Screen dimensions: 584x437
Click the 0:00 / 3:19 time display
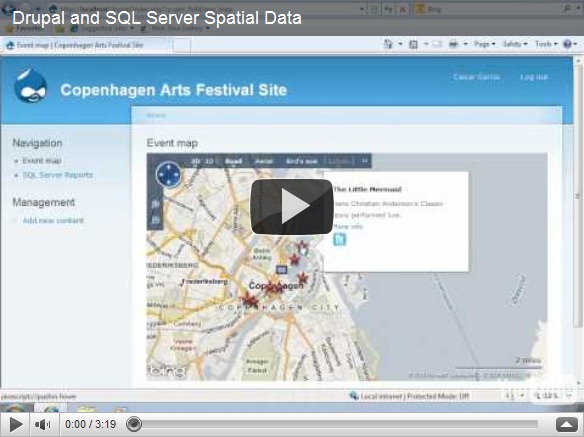click(91, 424)
